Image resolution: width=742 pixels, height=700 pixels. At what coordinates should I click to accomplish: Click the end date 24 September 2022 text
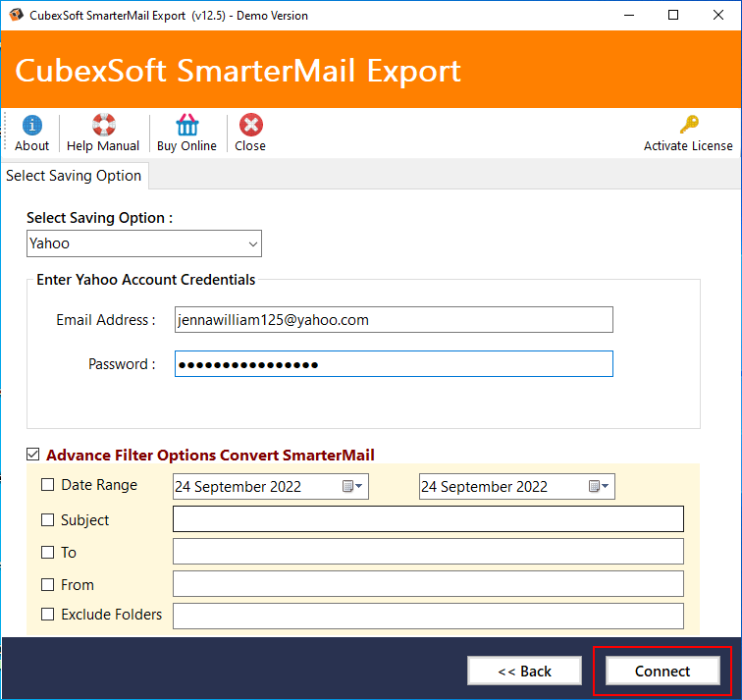click(x=484, y=487)
